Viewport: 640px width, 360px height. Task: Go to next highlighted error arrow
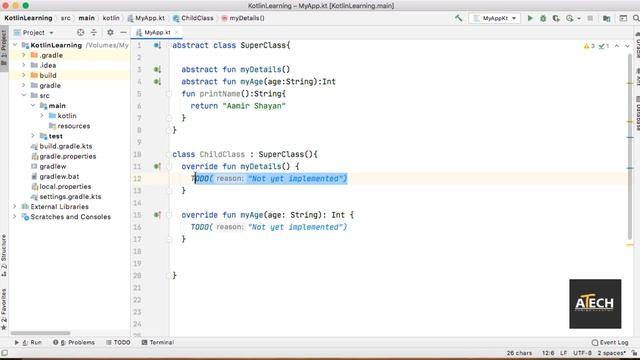[x=627, y=46]
